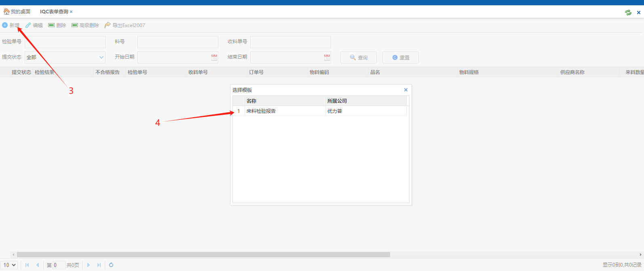
Task: Open the 结束日期 calendar picker icon
Action: 327,57
